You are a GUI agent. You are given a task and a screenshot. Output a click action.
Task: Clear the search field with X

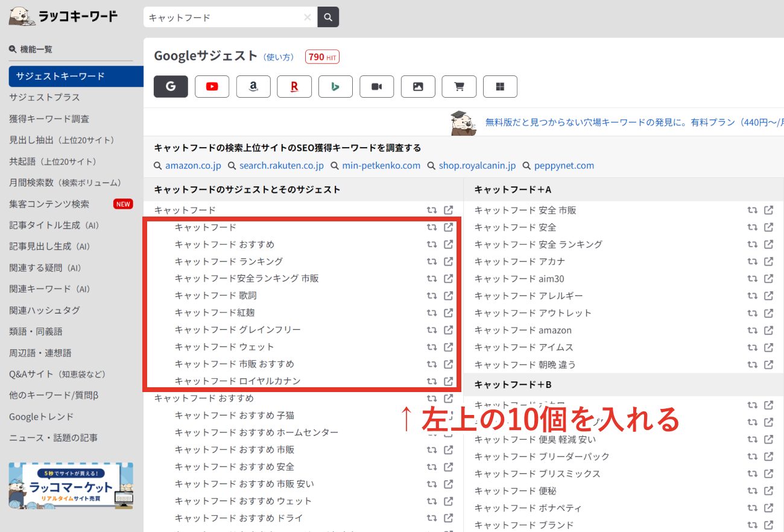click(308, 17)
